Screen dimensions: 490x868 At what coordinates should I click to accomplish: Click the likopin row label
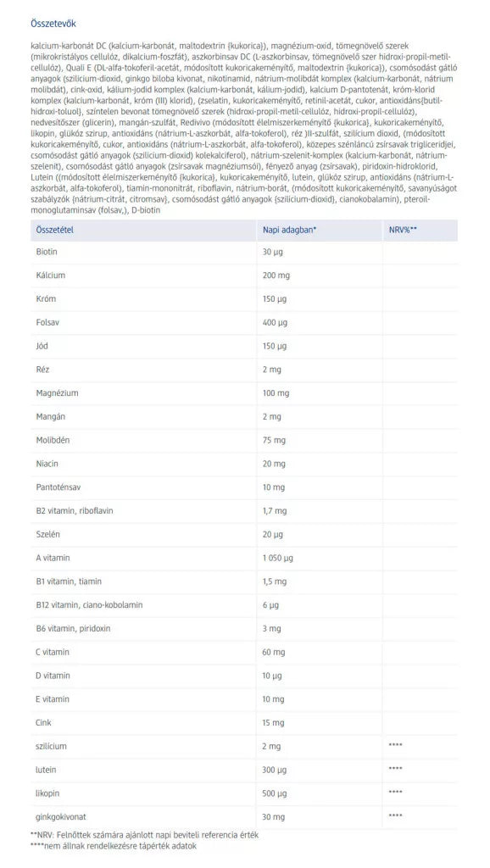pyautogui.click(x=47, y=793)
